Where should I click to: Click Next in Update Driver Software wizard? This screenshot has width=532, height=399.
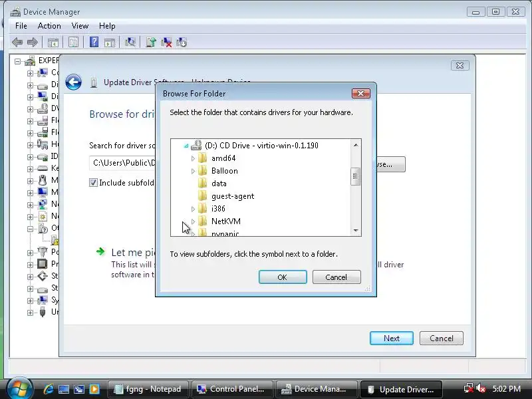coord(392,338)
